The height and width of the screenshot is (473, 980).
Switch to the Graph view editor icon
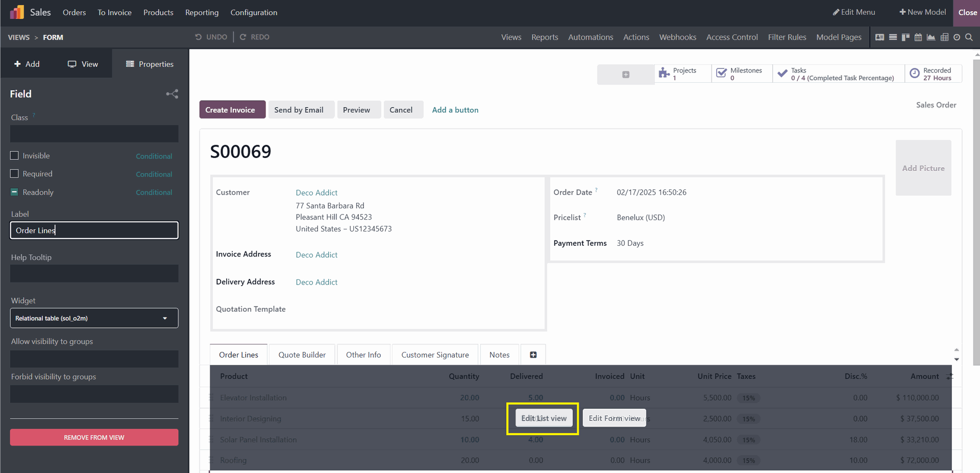pyautogui.click(x=931, y=37)
